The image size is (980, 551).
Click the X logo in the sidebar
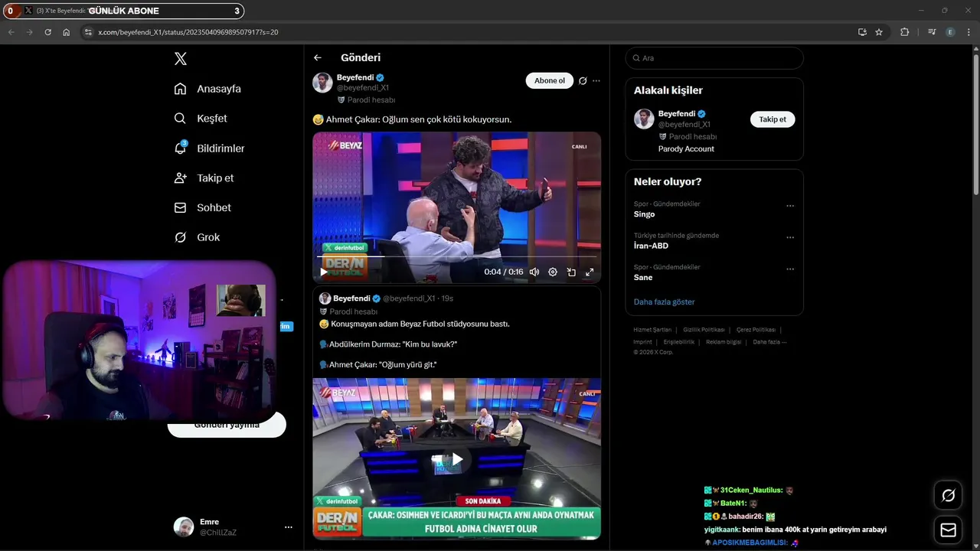(x=180, y=59)
